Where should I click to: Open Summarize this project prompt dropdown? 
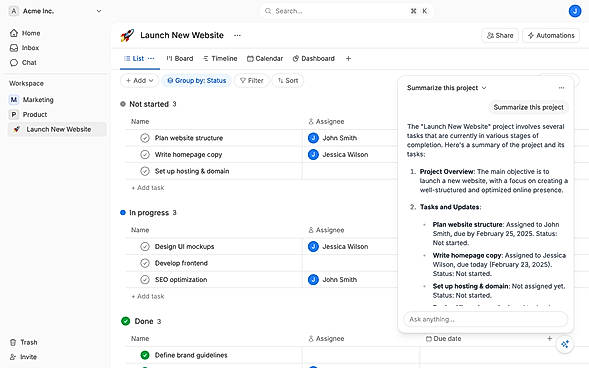tap(447, 87)
